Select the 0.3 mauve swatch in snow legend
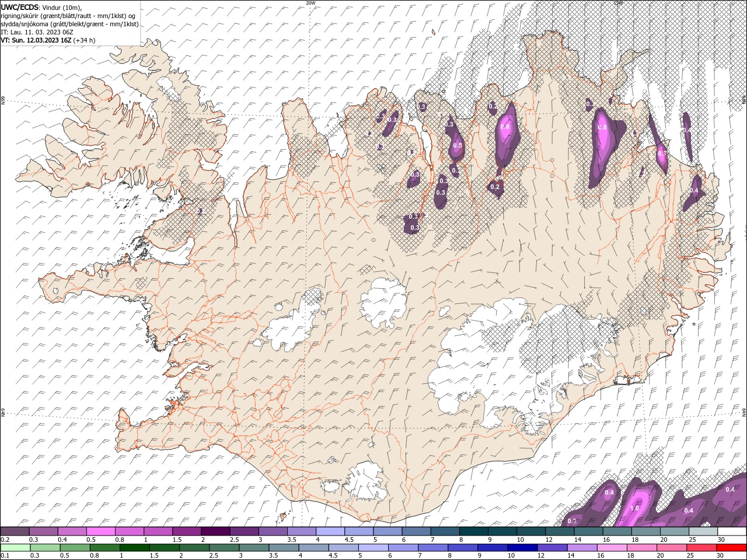Viewport: 747px width, 560px height. (x=43, y=531)
